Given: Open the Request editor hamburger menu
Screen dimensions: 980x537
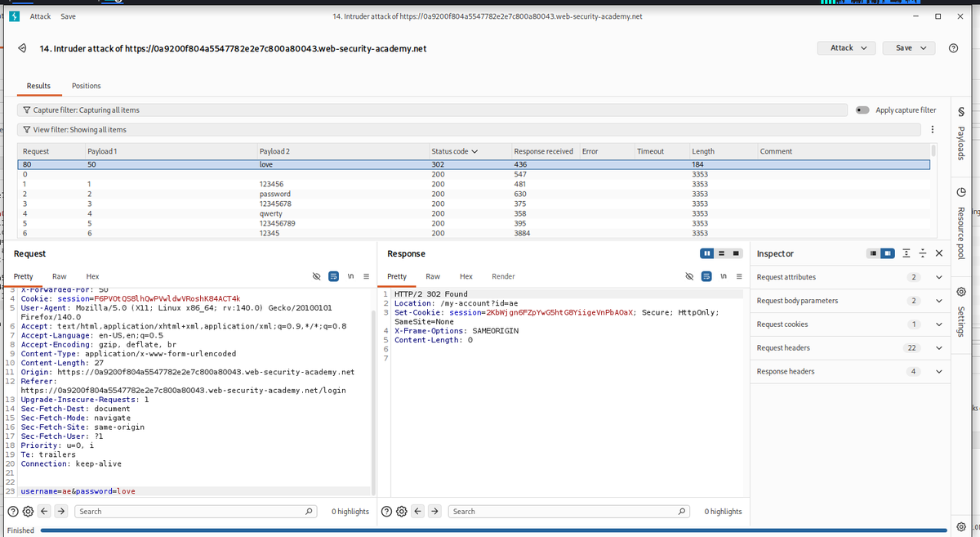Looking at the screenshot, I should click(367, 276).
